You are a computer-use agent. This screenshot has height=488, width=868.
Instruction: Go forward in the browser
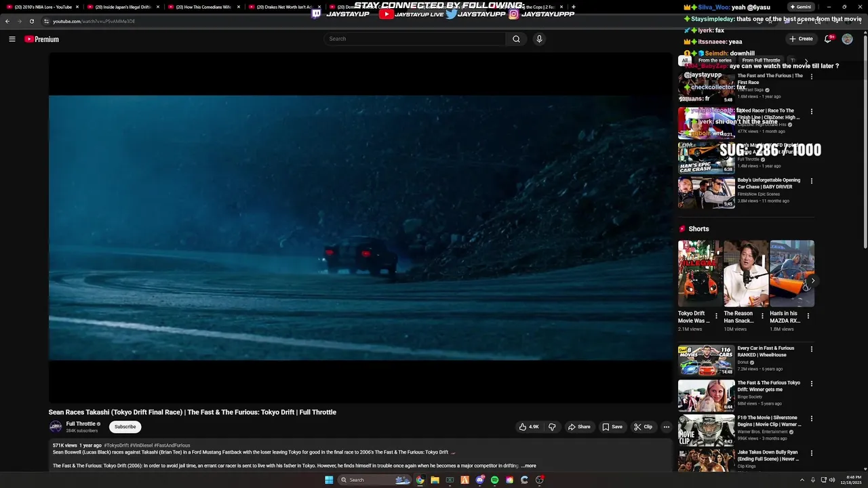point(20,21)
